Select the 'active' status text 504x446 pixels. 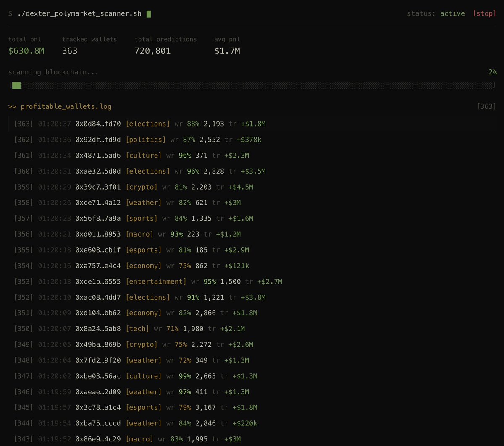[x=452, y=13]
